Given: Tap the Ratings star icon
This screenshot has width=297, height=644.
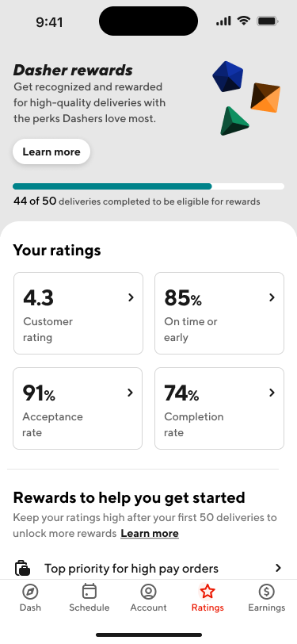Looking at the screenshot, I should [x=208, y=592].
